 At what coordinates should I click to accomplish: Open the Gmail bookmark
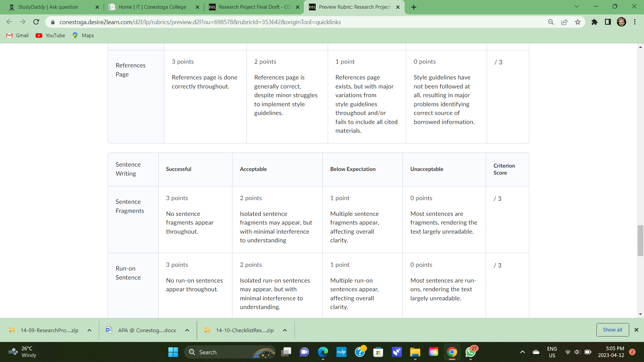point(18,36)
